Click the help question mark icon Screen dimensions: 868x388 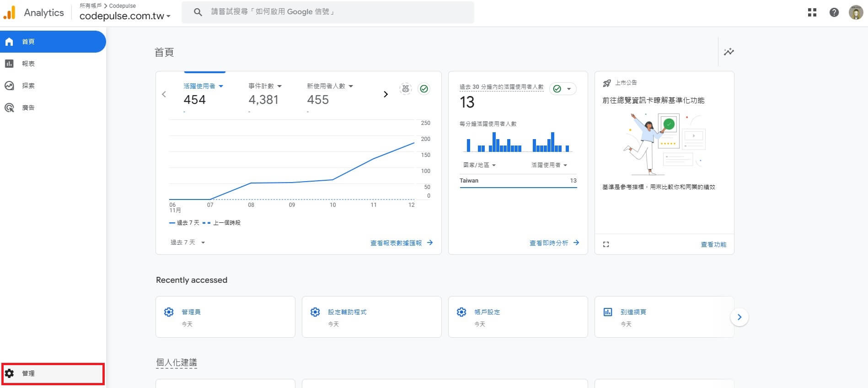coord(834,12)
